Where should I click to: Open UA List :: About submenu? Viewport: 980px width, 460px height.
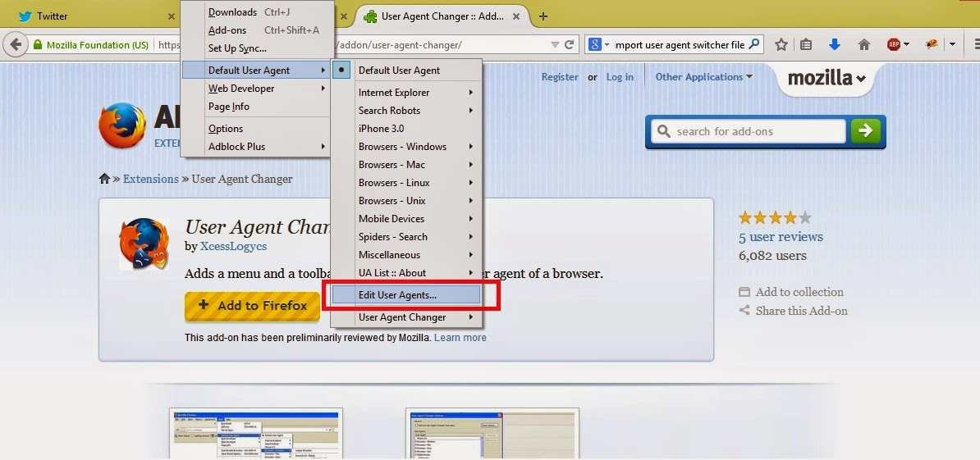[x=406, y=273]
